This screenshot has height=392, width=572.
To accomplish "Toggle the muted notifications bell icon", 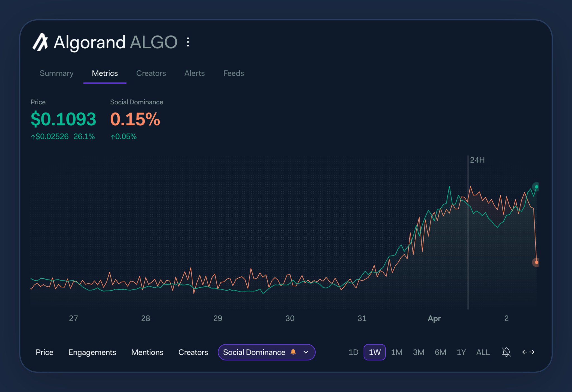I will point(506,352).
